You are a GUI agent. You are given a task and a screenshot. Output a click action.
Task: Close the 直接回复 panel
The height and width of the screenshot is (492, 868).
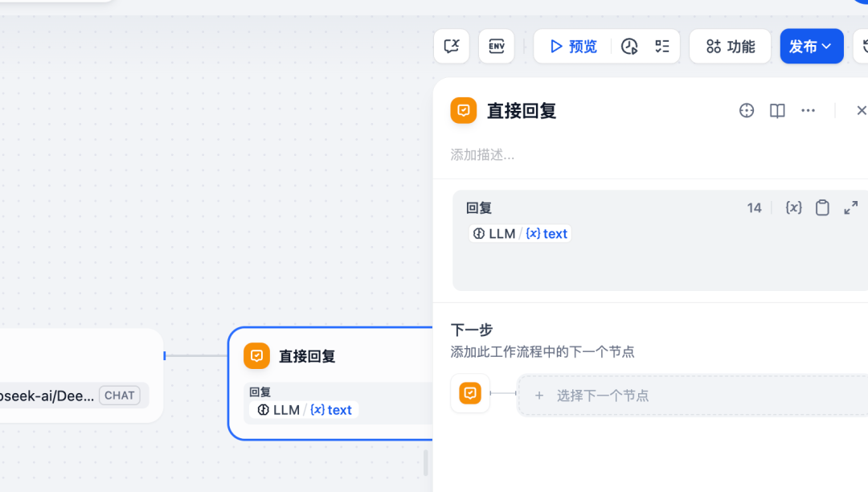tap(862, 110)
